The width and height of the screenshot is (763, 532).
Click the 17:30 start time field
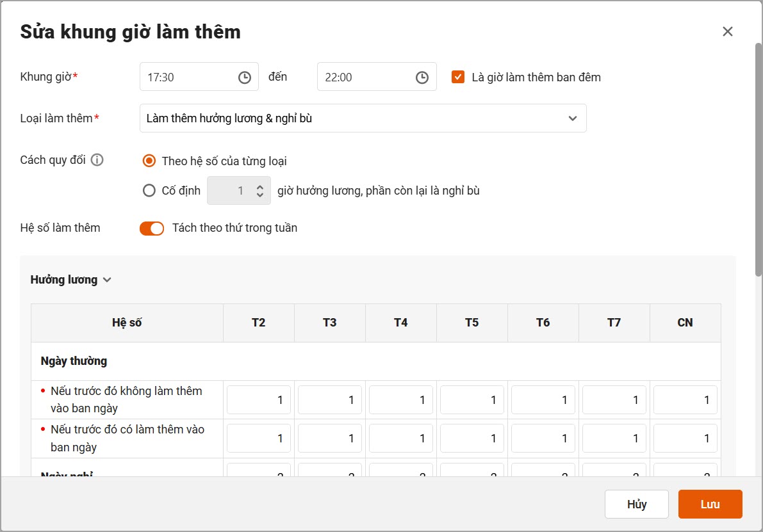[199, 77]
